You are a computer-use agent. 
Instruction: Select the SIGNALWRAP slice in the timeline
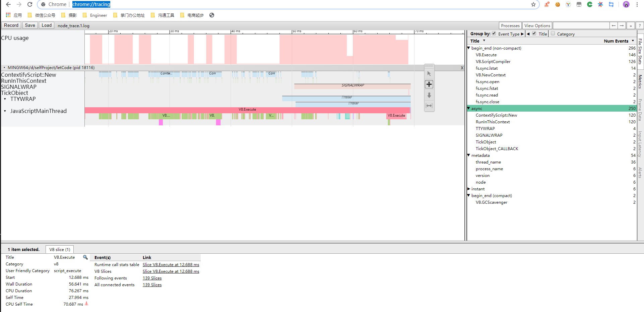[352, 86]
